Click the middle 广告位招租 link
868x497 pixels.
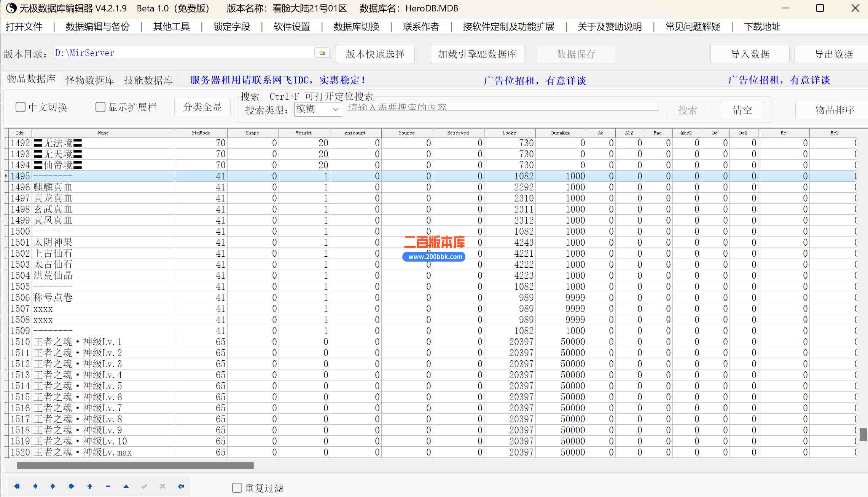[x=535, y=81]
